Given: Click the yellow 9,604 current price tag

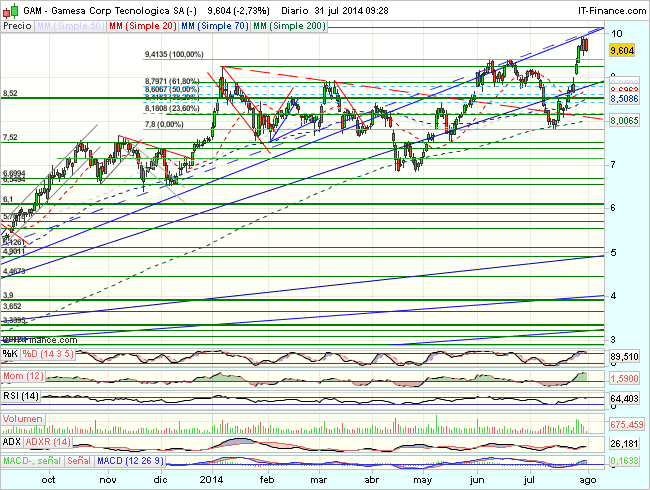Looking at the screenshot, I should 622,51.
